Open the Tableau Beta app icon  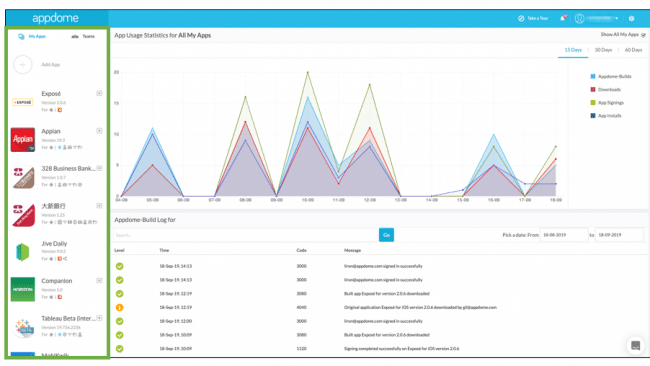coord(23,327)
